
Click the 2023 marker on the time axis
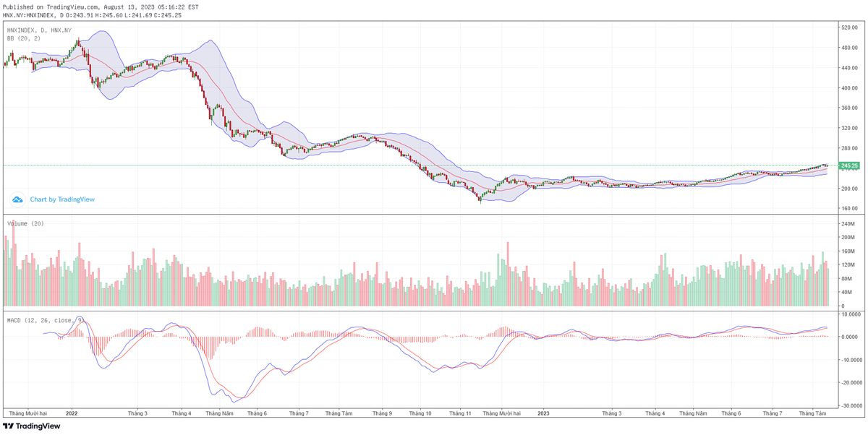pos(544,413)
